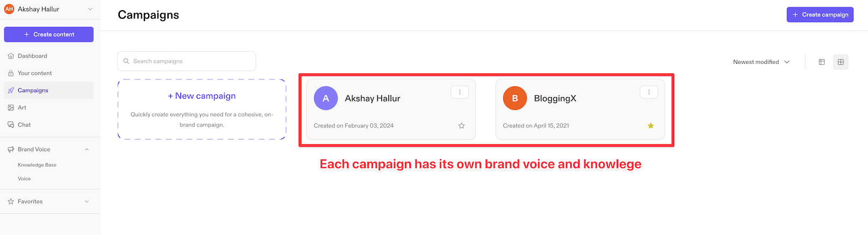The height and width of the screenshot is (235, 868).
Task: Go to Dashboard in the sidebar
Action: [32, 56]
